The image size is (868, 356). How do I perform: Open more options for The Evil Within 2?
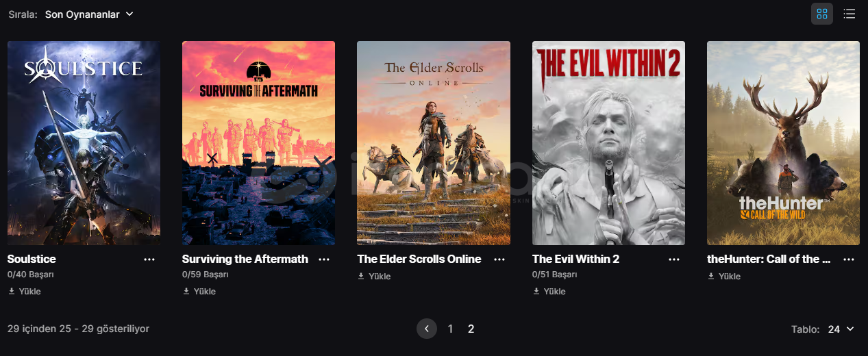[x=674, y=259]
